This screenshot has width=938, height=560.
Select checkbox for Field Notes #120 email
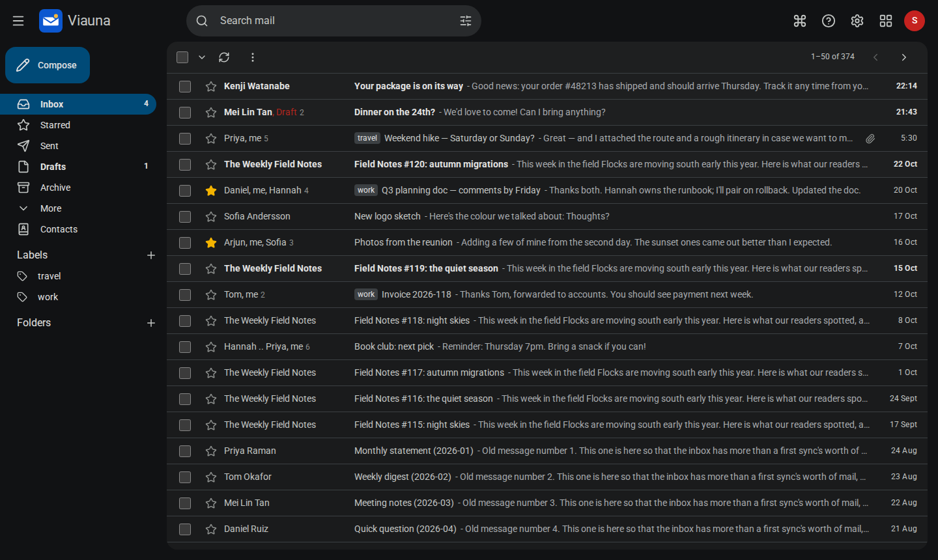pos(185,165)
